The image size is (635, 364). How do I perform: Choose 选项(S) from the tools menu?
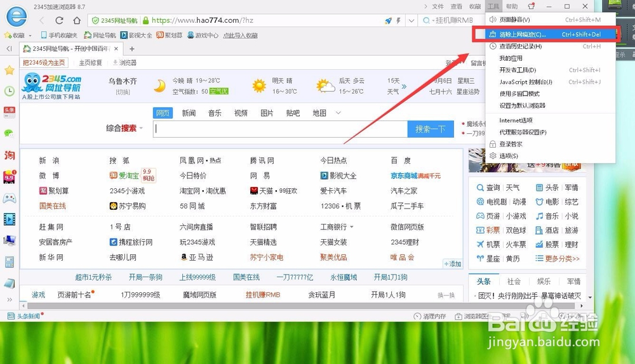[551, 156]
